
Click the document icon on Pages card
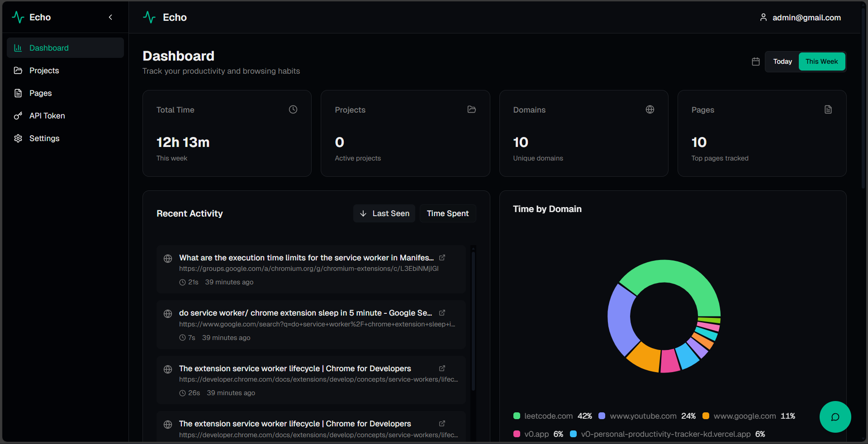coord(828,109)
